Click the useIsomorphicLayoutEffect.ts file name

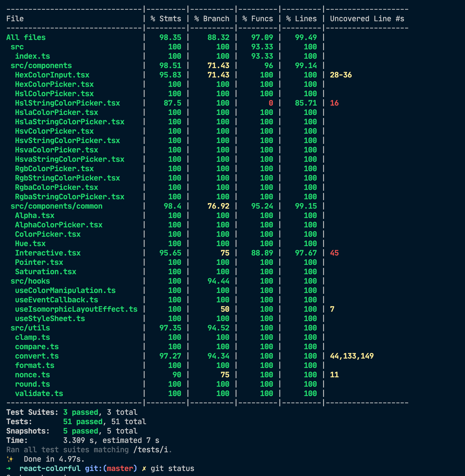tap(76, 309)
